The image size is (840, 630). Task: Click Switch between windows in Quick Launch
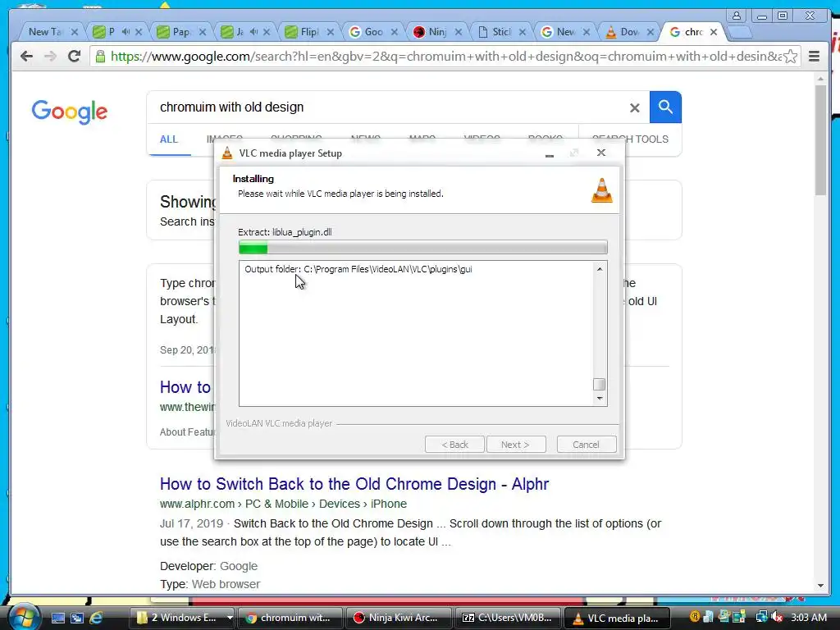tap(77, 618)
